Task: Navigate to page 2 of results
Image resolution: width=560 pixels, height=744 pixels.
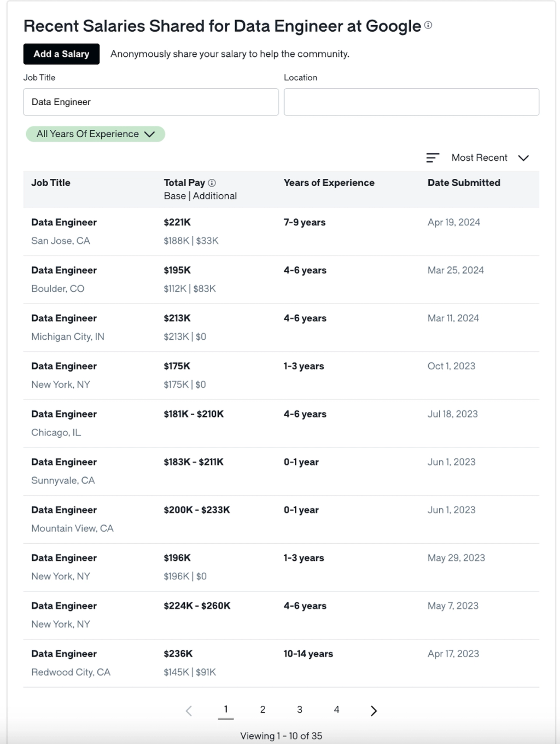Action: click(263, 710)
